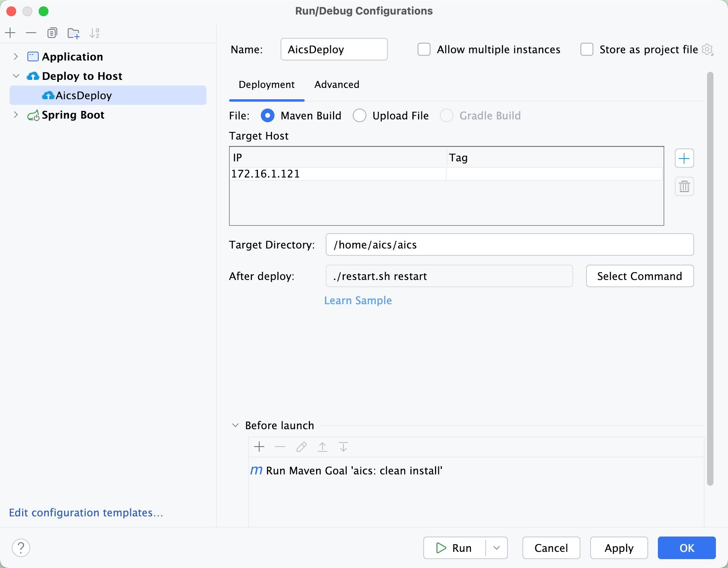728x568 pixels.
Task: Select the Upload File option
Action: [x=360, y=116]
